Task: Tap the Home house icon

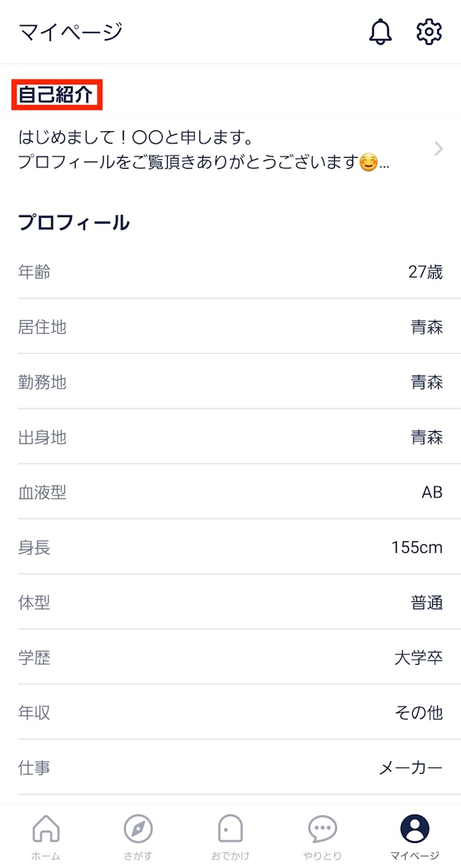Action: tap(46, 829)
